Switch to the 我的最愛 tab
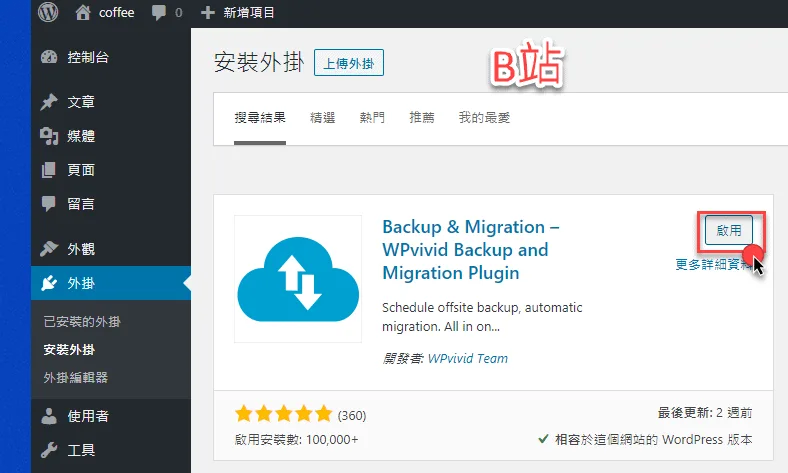788x473 pixels. coord(484,118)
